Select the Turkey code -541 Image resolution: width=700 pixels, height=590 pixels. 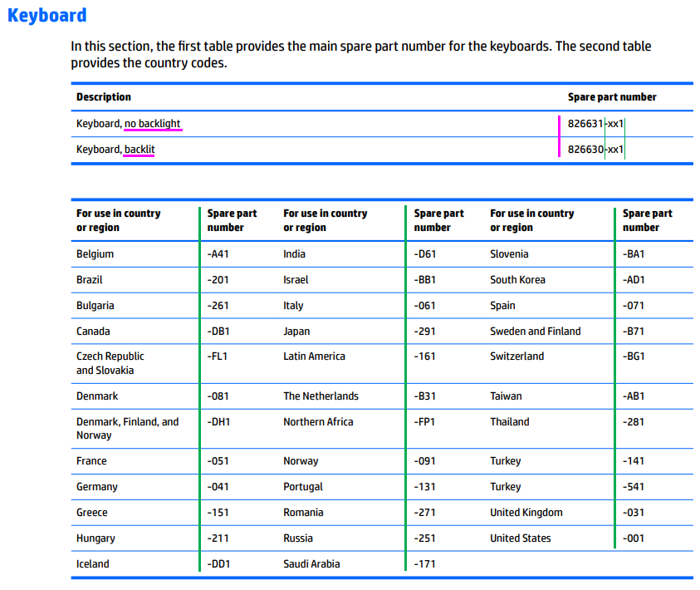634,486
